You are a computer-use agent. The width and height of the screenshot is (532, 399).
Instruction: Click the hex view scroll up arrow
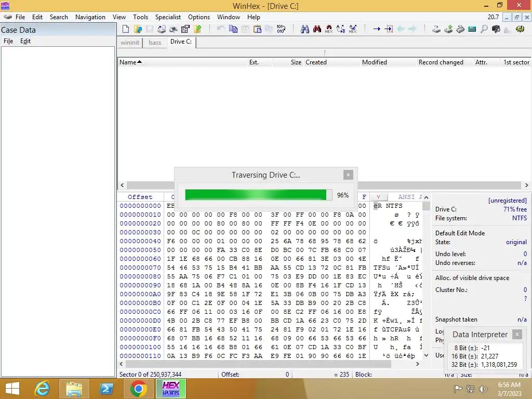tap(427, 197)
